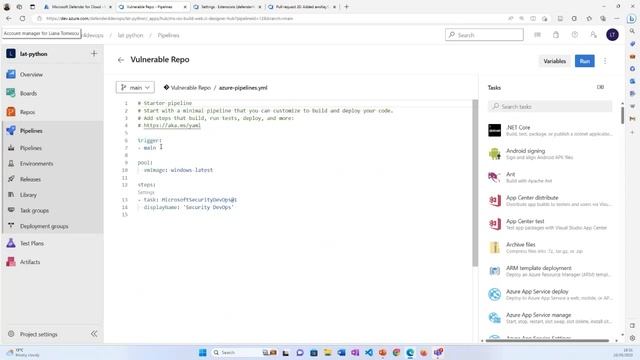Select the ARM template deployment task
640x360 pixels.
coord(550,271)
